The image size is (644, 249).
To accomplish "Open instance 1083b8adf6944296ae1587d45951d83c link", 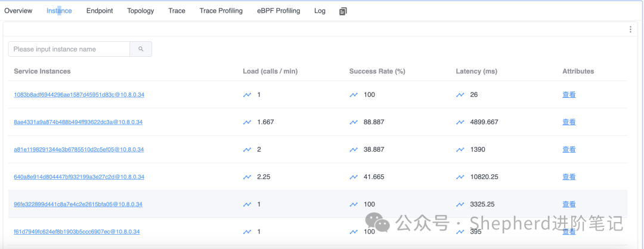I will (79, 95).
